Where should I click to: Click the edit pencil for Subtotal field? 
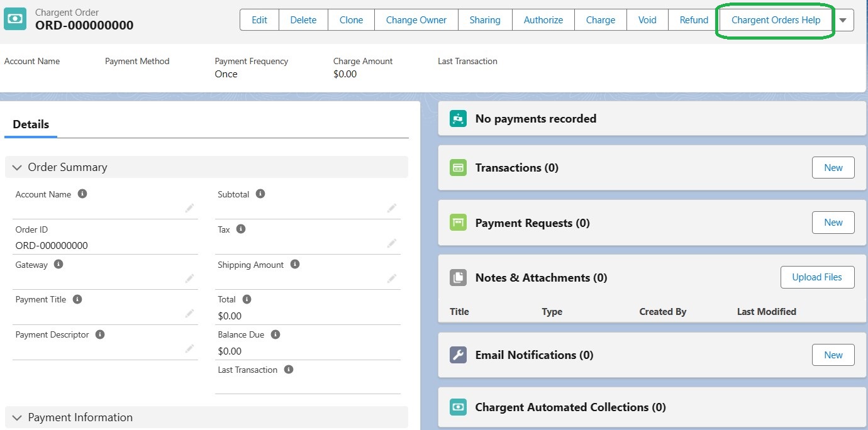pyautogui.click(x=392, y=207)
